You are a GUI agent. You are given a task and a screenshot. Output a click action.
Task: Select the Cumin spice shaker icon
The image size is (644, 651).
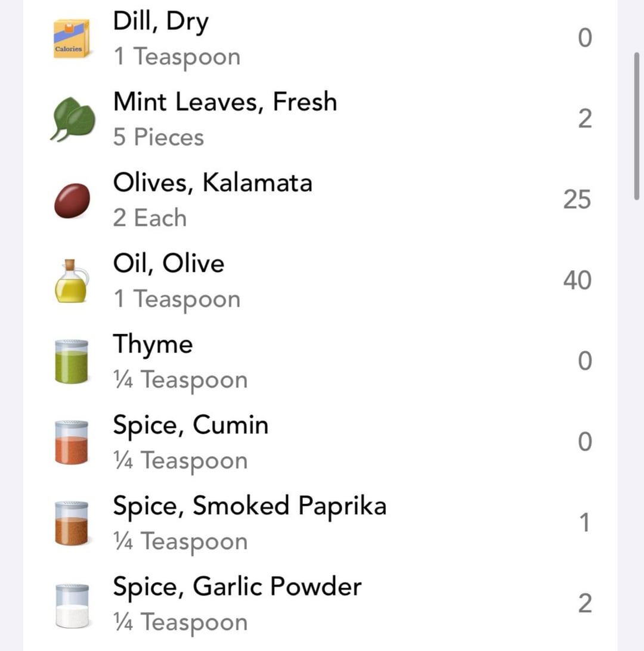(72, 442)
